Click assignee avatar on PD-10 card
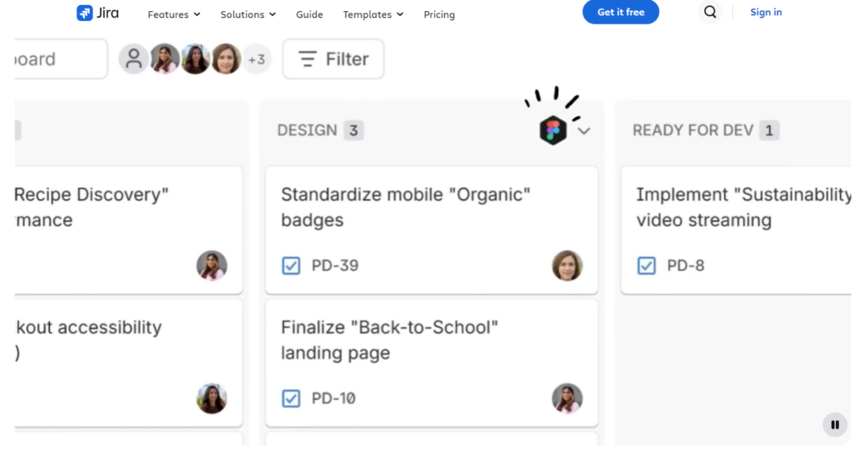This screenshot has height=460, width=868. tap(567, 398)
